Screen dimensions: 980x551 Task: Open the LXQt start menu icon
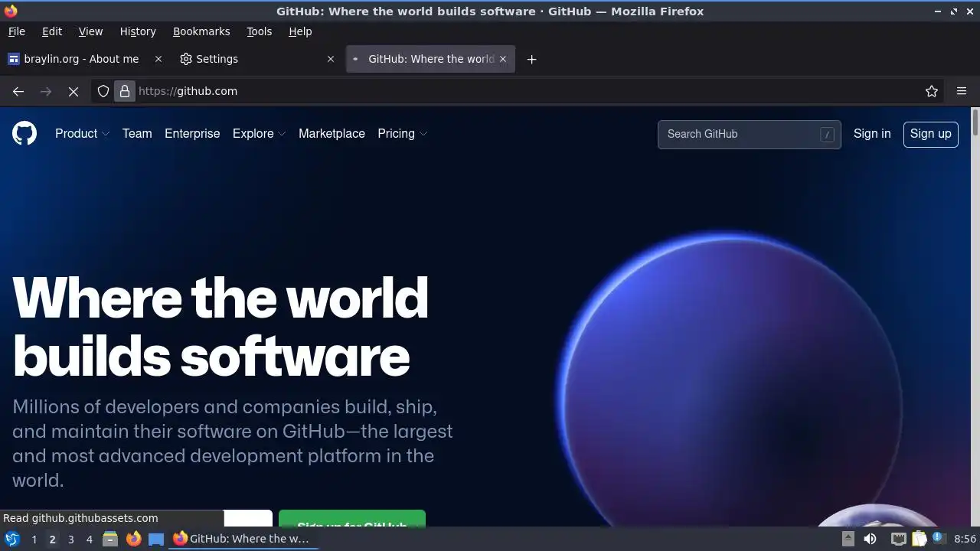11,539
